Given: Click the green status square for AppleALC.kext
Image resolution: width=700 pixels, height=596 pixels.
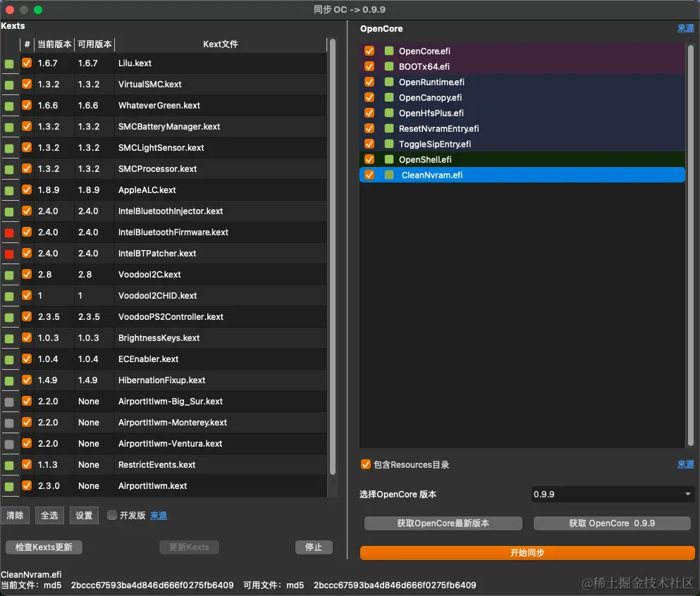Looking at the screenshot, I should [9, 190].
